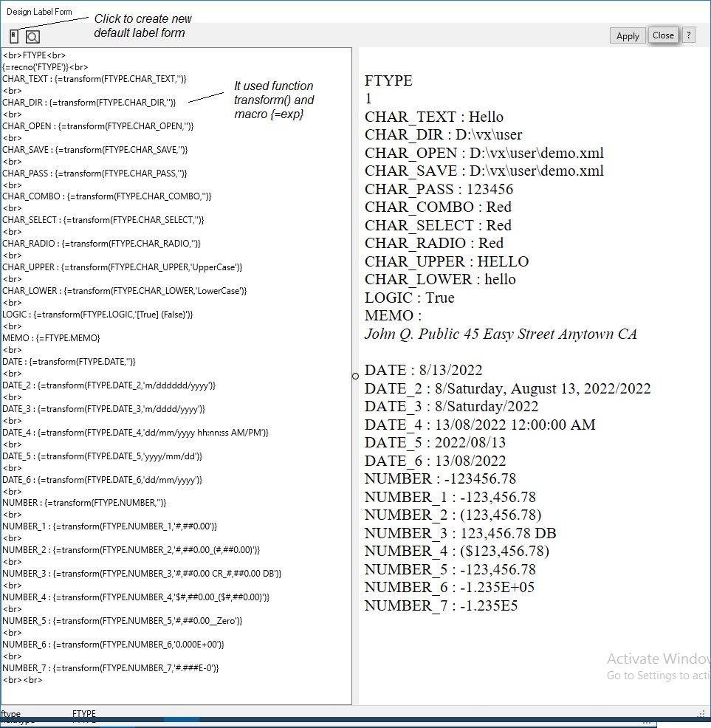This screenshot has width=711, height=728.
Task: Click the FTYPE heading in preview pane
Action: (x=388, y=81)
